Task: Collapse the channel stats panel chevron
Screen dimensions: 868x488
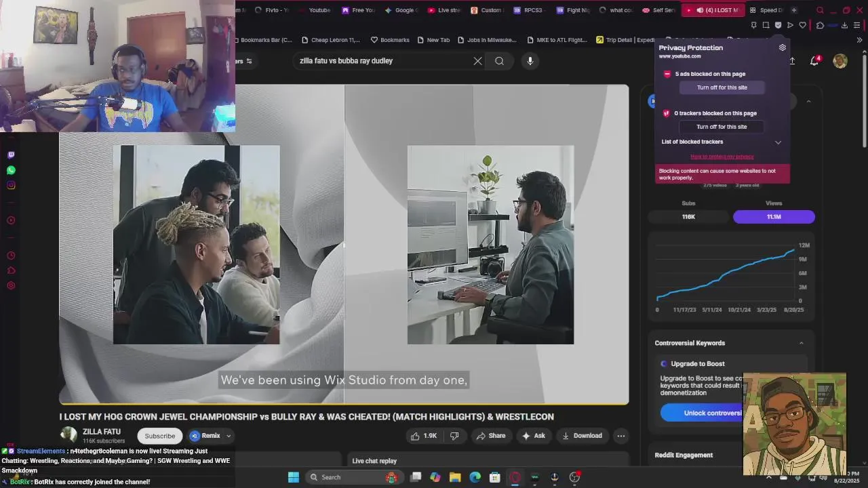Action: [808, 102]
